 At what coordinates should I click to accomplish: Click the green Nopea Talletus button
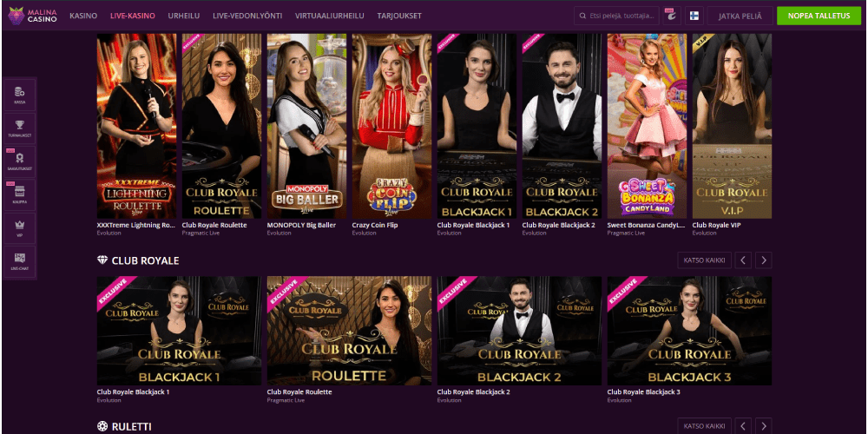819,16
